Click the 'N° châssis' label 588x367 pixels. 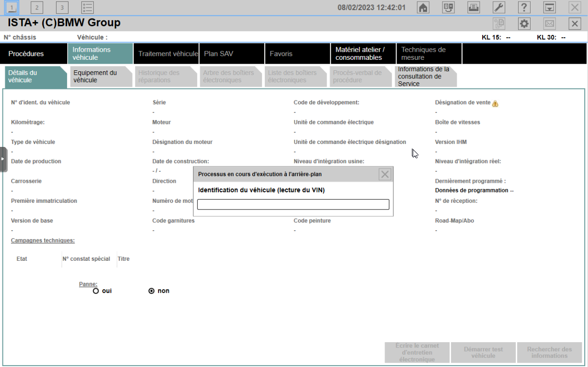click(x=20, y=37)
